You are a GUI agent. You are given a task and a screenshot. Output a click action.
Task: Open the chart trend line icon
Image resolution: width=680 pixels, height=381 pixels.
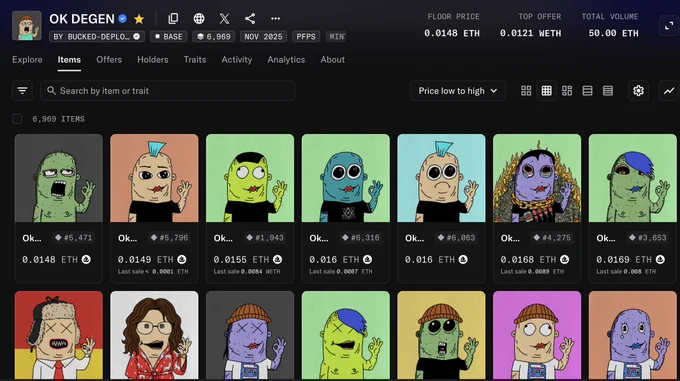pyautogui.click(x=669, y=91)
